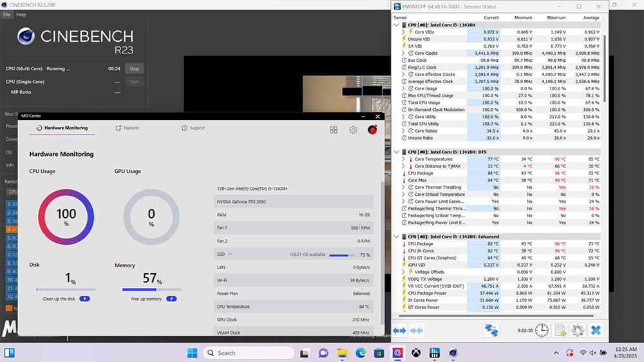This screenshot has width=644, height=362.
Task: Open the Windows Start menu
Action: 192,353
